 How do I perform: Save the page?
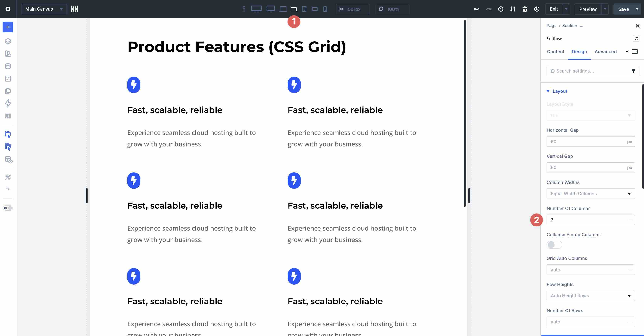pos(624,9)
